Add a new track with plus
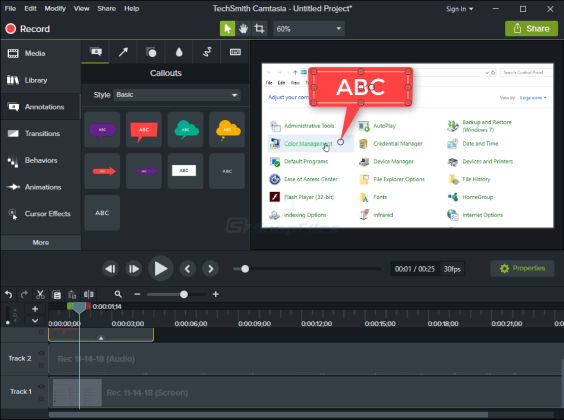The height and width of the screenshot is (420, 564). click(35, 309)
